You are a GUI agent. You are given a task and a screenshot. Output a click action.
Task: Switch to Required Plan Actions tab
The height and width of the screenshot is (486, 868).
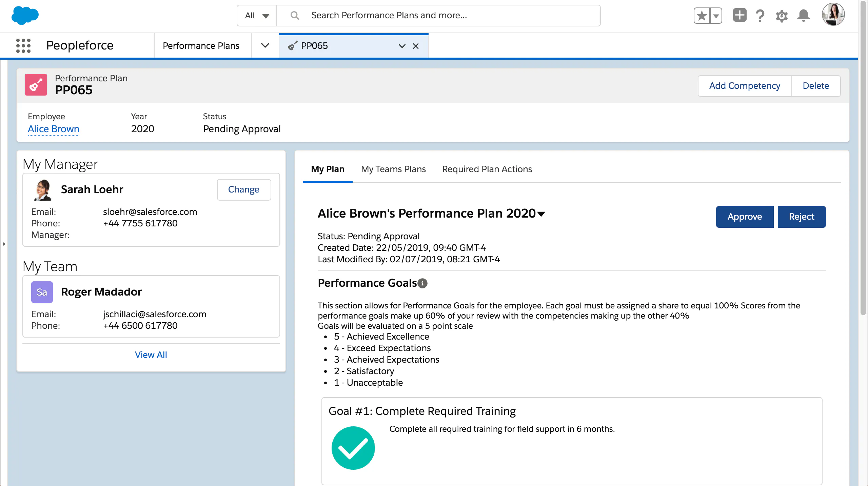pyautogui.click(x=487, y=169)
